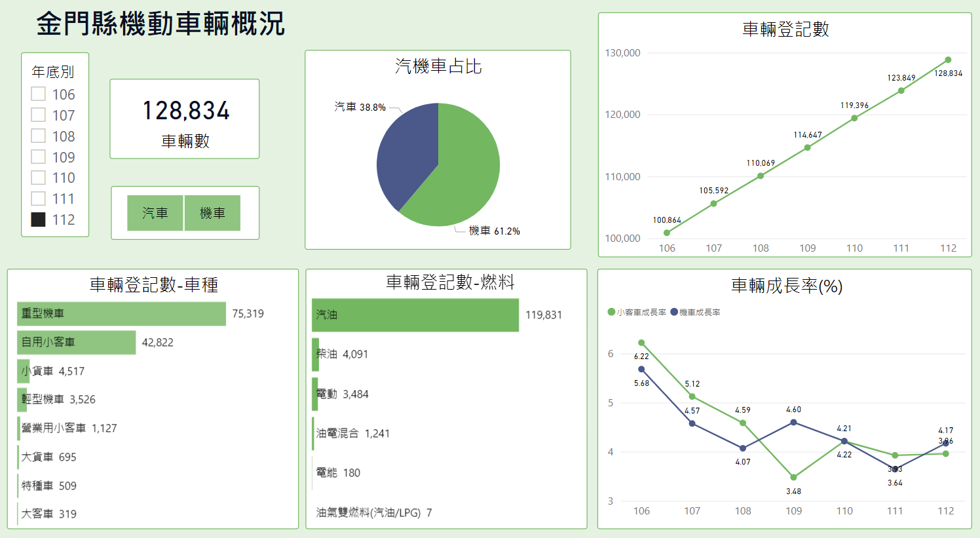The width and height of the screenshot is (980, 538).
Task: Click the 金門縣機動車輛概況 dashboard title
Action: 160,24
